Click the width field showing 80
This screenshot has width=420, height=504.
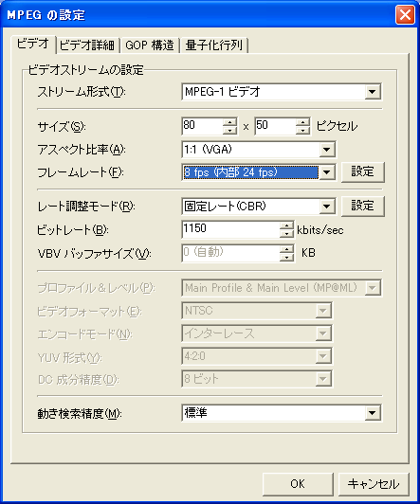tap(202, 126)
